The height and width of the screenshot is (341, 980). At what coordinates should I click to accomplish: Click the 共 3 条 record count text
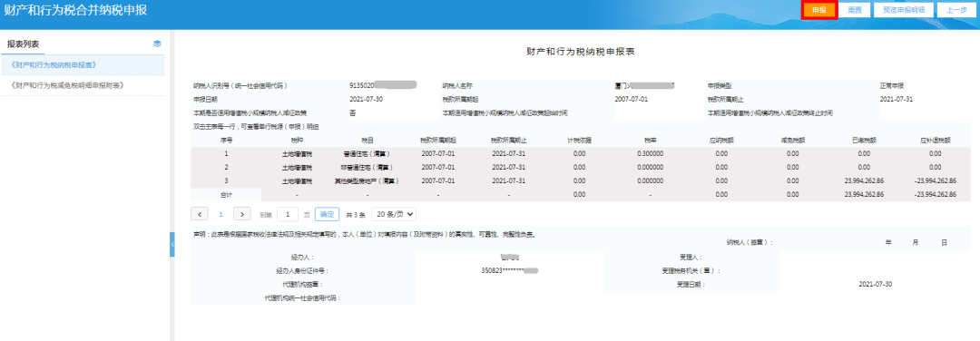click(356, 214)
